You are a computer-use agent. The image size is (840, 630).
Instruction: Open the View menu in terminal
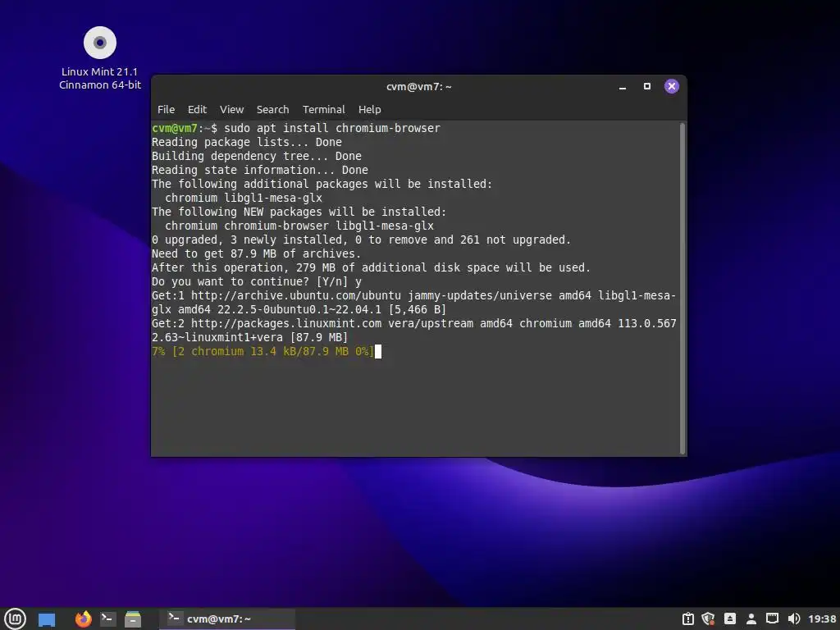coord(231,109)
